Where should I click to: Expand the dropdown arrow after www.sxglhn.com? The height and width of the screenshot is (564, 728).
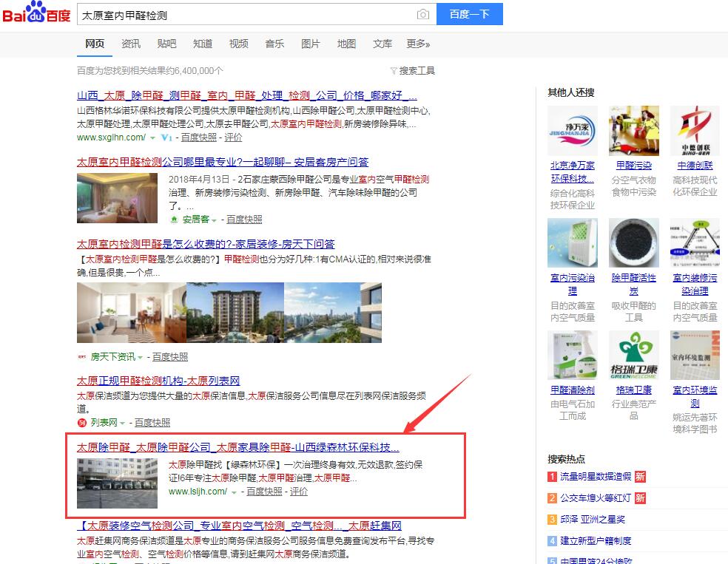coord(153,137)
